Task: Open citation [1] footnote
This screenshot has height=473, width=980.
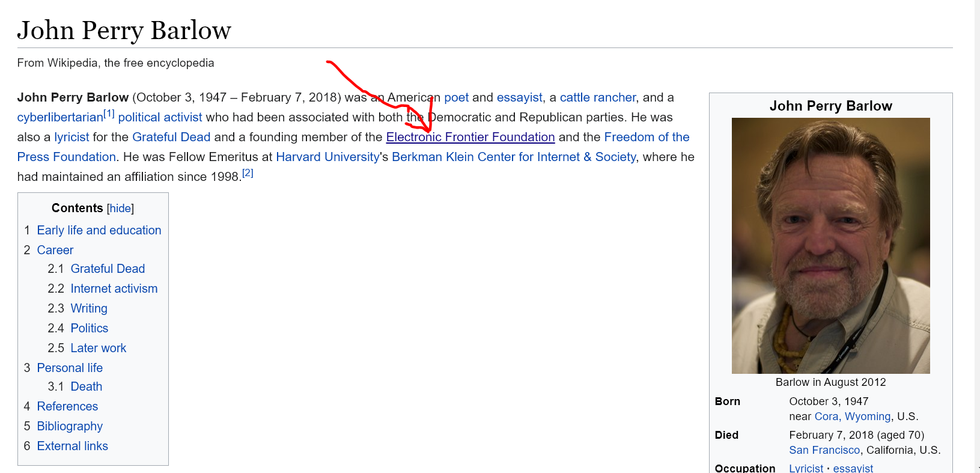Action: [x=109, y=113]
